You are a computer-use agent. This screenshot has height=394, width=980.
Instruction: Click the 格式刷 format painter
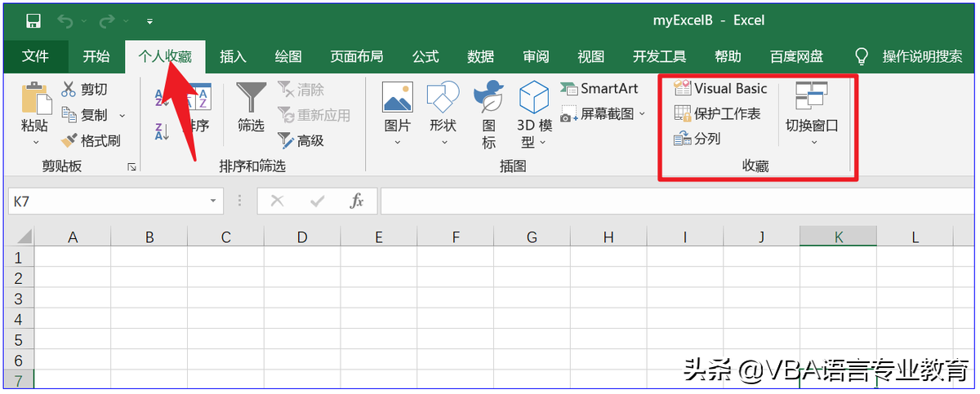(x=90, y=140)
